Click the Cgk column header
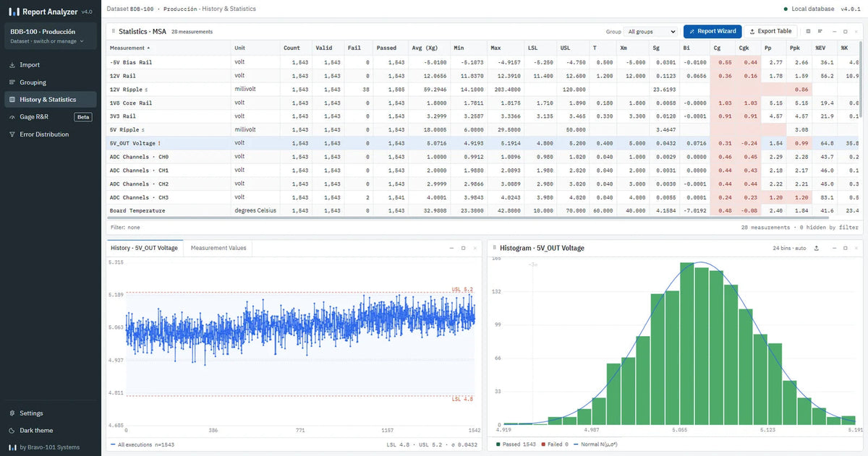The height and width of the screenshot is (456, 868). (x=749, y=48)
